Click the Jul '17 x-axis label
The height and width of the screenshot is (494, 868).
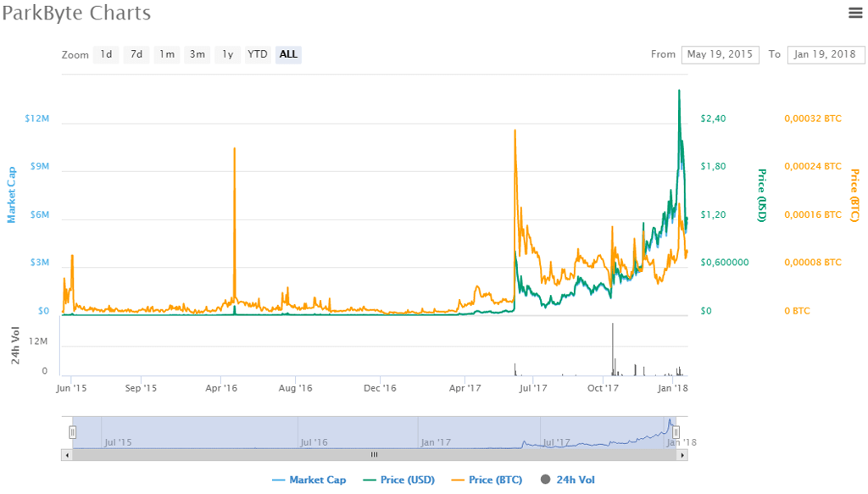[x=533, y=388]
